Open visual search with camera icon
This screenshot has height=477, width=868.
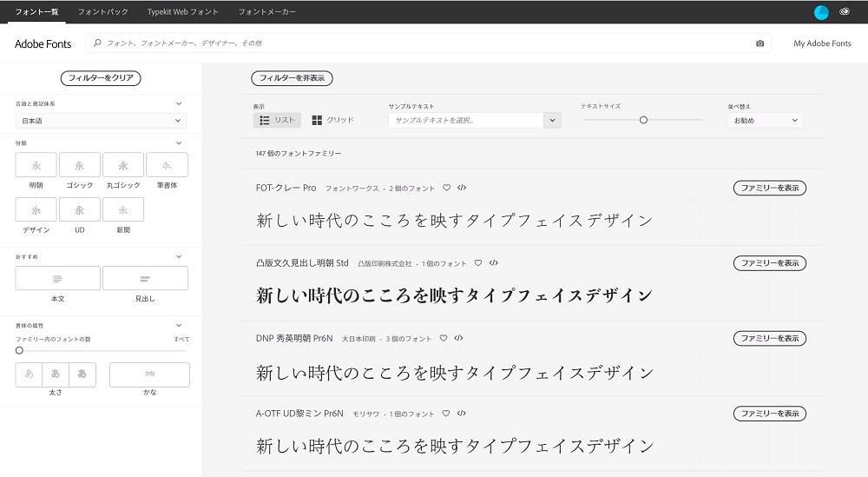pos(760,43)
